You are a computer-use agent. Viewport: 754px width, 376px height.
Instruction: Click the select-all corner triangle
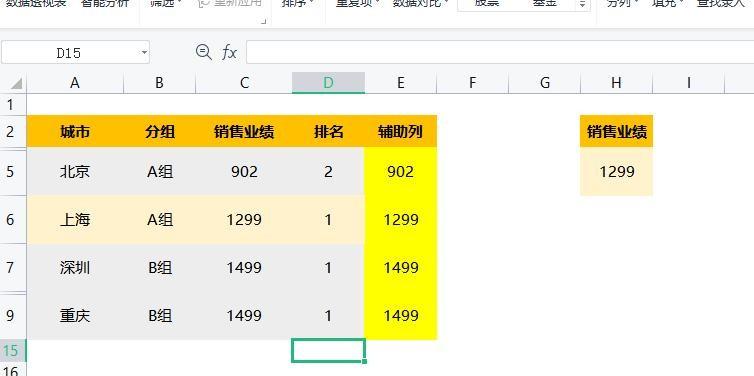(16, 84)
